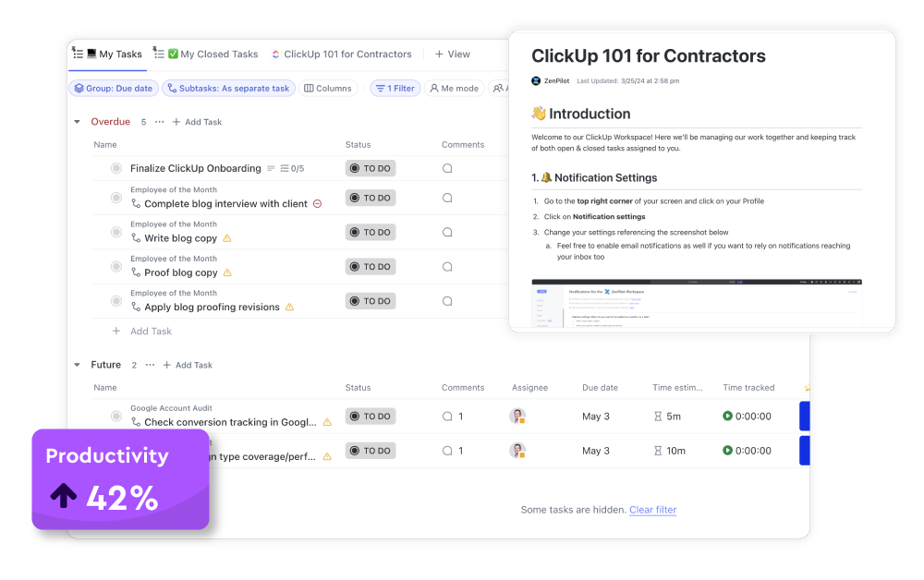The width and height of the screenshot is (924, 580).
Task: Add a new View
Action: click(x=452, y=54)
